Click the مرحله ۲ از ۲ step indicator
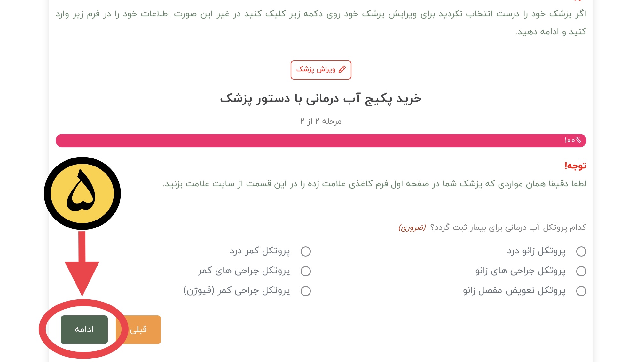Viewport: 644px width, 362px height. pyautogui.click(x=321, y=121)
